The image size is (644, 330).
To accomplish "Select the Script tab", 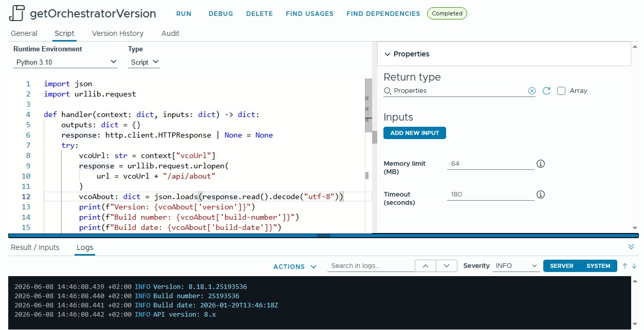I will [65, 33].
